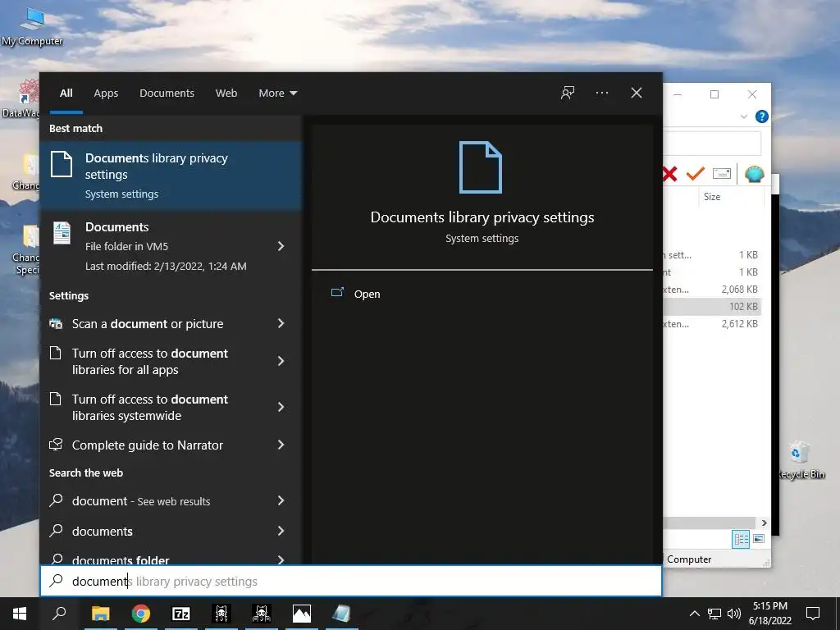Expand the More filter dropdown

277,94
